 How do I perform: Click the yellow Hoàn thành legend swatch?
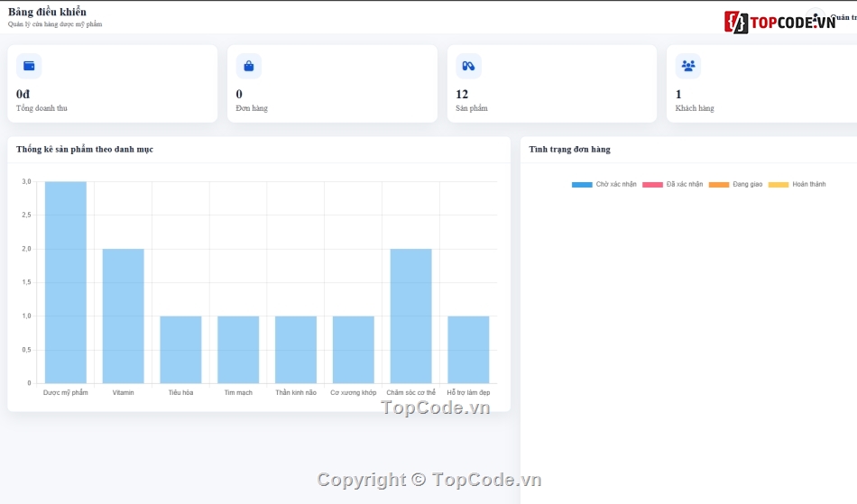point(779,185)
